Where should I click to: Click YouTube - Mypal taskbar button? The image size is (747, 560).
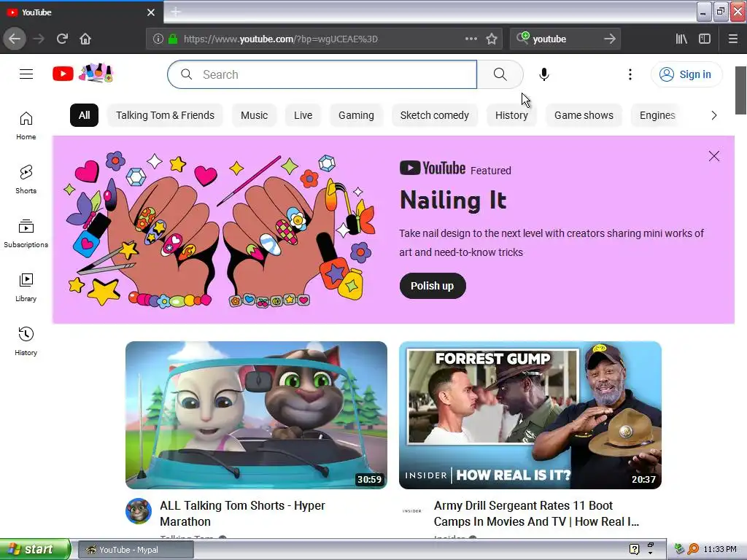coord(136,550)
